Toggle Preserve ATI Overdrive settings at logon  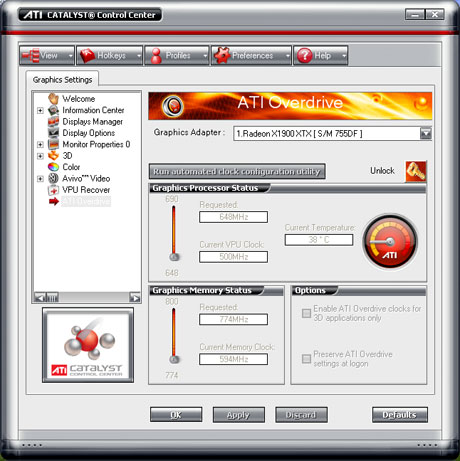[x=306, y=359]
